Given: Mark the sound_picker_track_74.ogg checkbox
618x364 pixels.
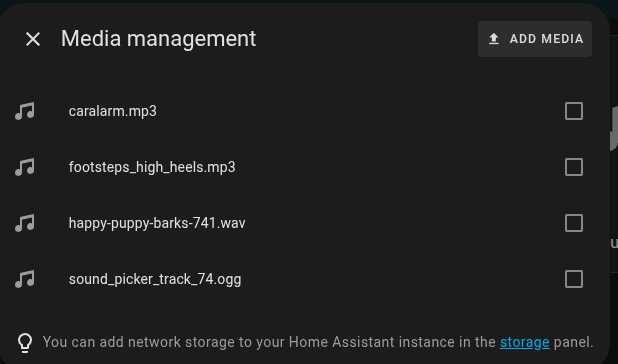Looking at the screenshot, I should [574, 279].
